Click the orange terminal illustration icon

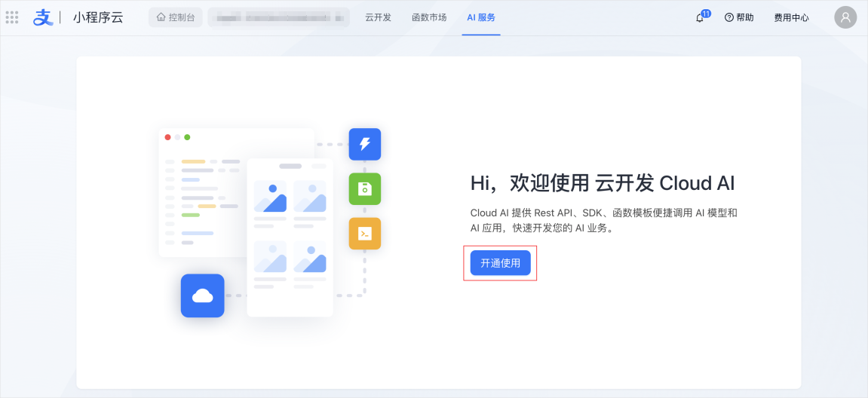click(365, 234)
